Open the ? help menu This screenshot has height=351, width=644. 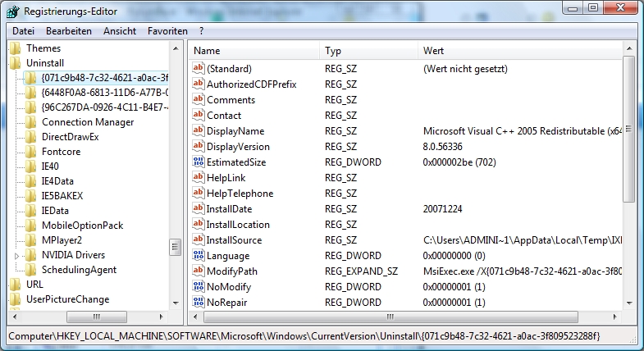point(201,31)
